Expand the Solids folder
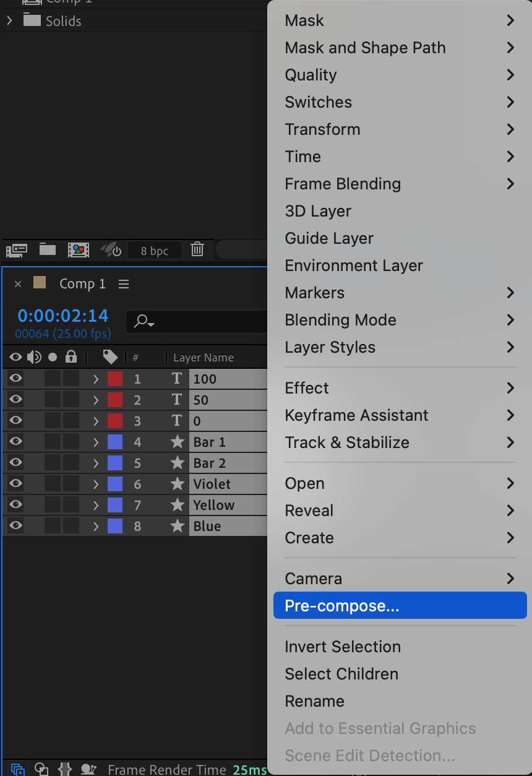532x776 pixels. [x=9, y=21]
